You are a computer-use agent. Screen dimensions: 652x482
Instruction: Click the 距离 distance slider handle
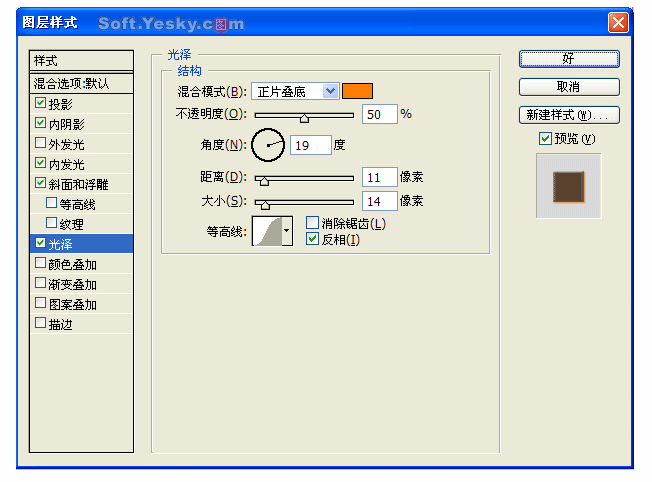(264, 181)
